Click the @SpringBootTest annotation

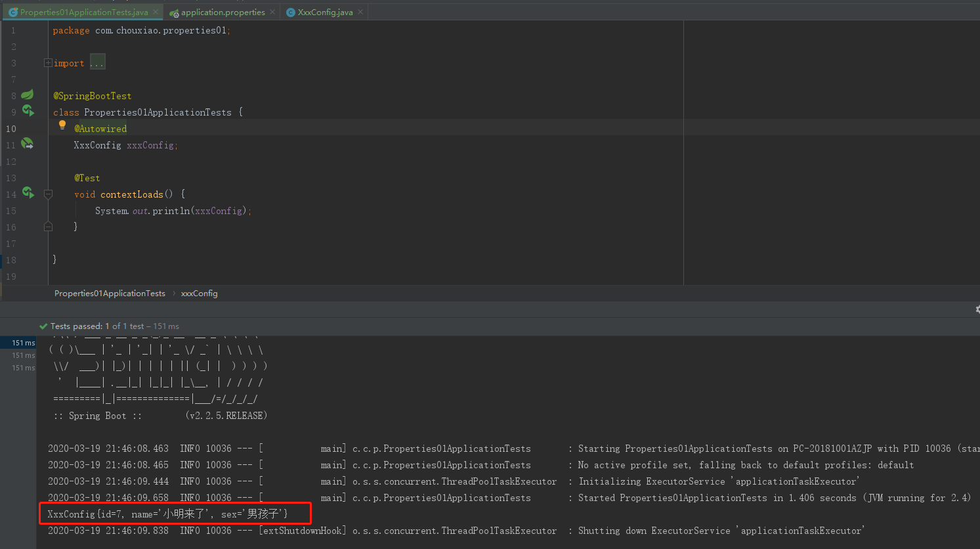93,96
